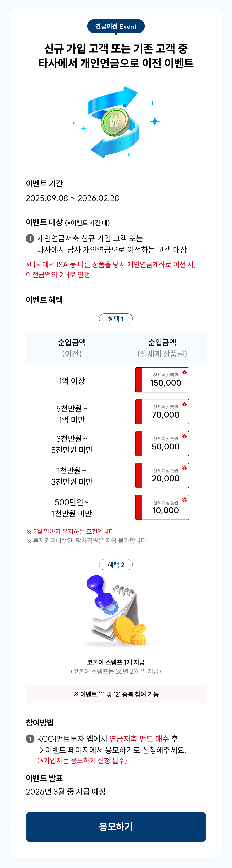Click the 50,000 신세계상품권 voucher
232x868 pixels.
[162, 443]
